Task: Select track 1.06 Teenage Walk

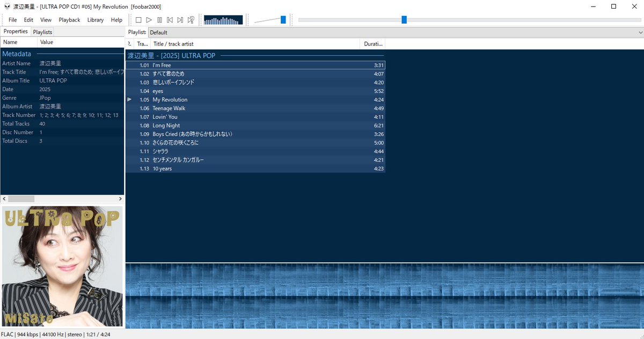Action: 255,108
